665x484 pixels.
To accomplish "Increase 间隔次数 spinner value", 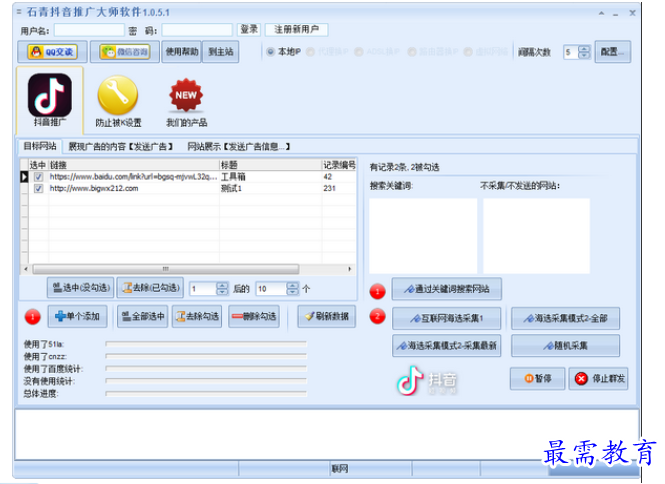I will click(x=584, y=49).
